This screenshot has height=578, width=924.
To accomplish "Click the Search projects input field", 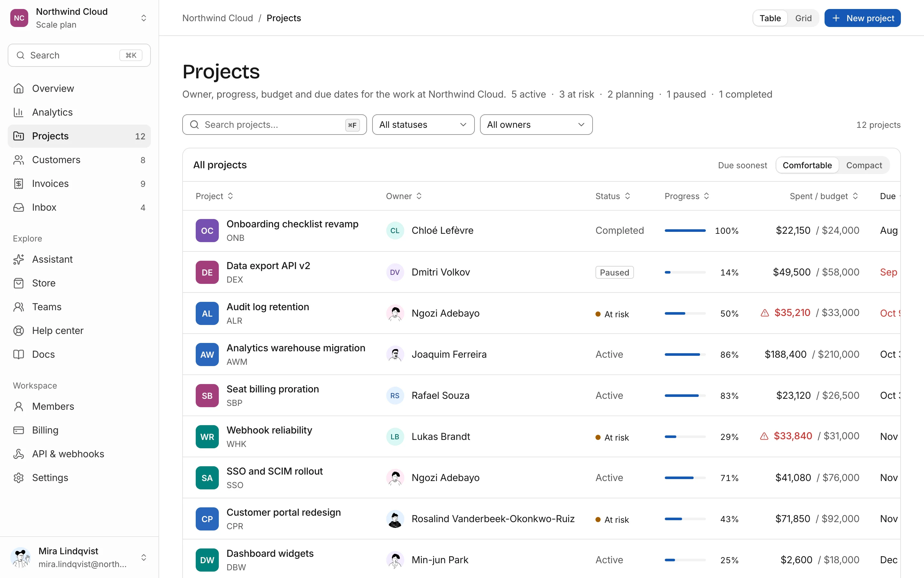I will [x=274, y=125].
